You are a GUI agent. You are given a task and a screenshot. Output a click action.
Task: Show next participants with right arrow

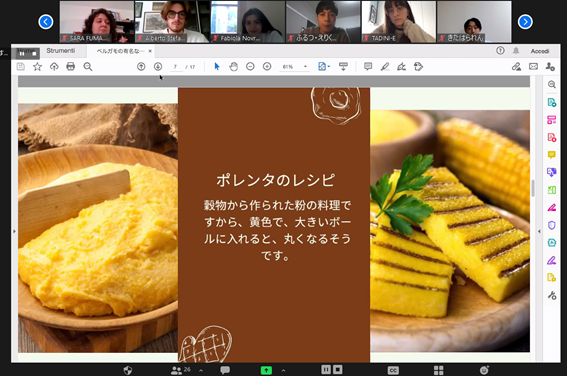pyautogui.click(x=525, y=22)
